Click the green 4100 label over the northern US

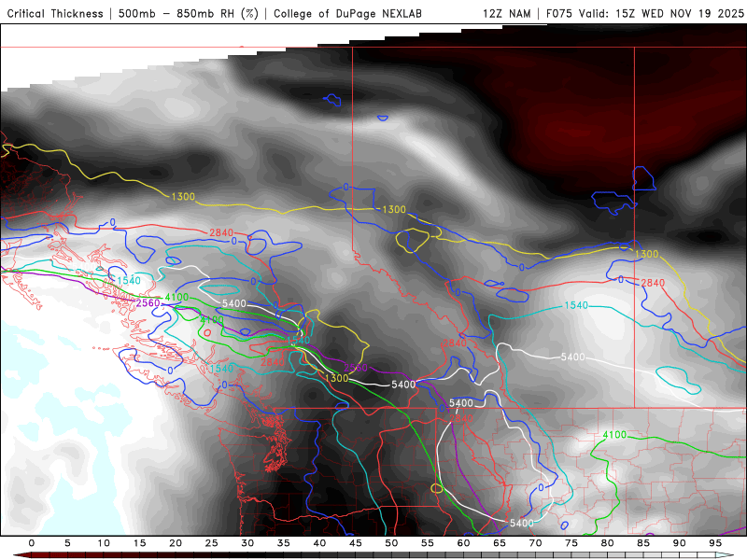614,434
